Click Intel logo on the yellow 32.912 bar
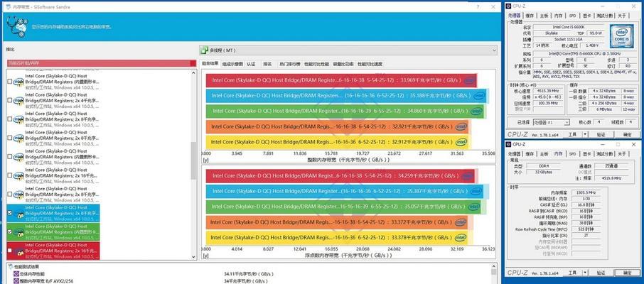Viewport: 644px width, 284px height. tap(461, 141)
